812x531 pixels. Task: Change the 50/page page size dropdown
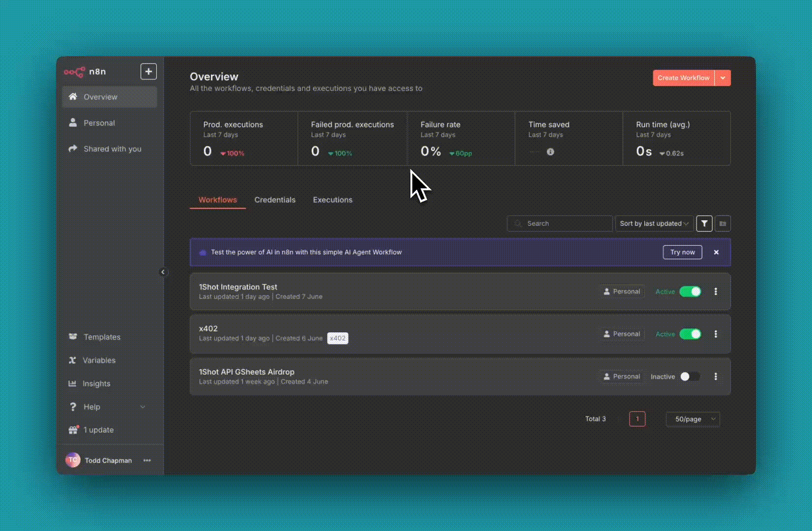(693, 419)
